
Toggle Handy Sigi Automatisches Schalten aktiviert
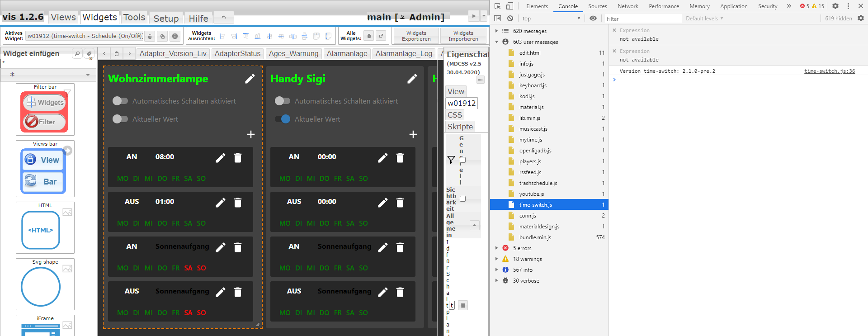(283, 101)
